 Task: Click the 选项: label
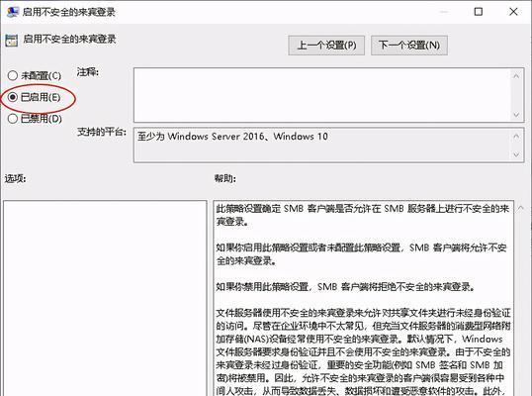15,178
